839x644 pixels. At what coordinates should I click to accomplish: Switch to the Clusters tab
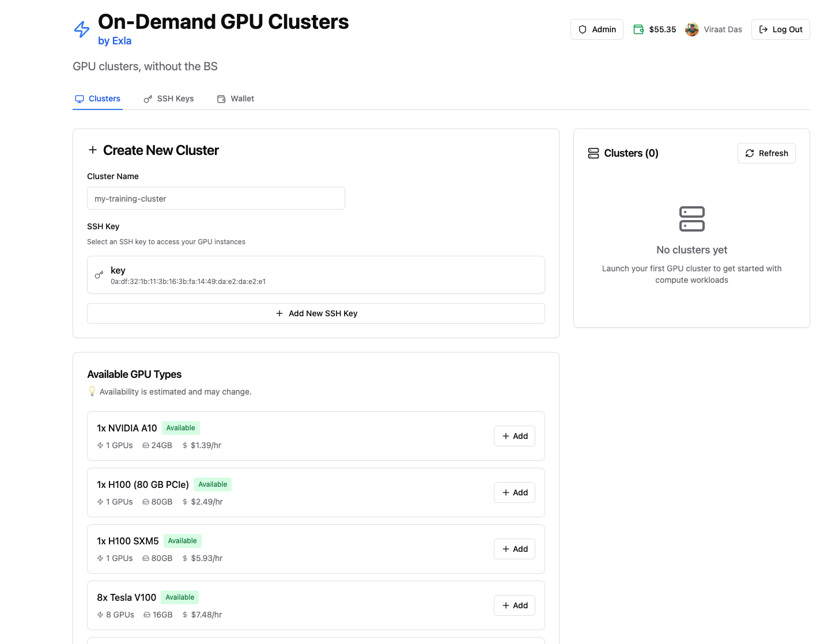pyautogui.click(x=97, y=99)
